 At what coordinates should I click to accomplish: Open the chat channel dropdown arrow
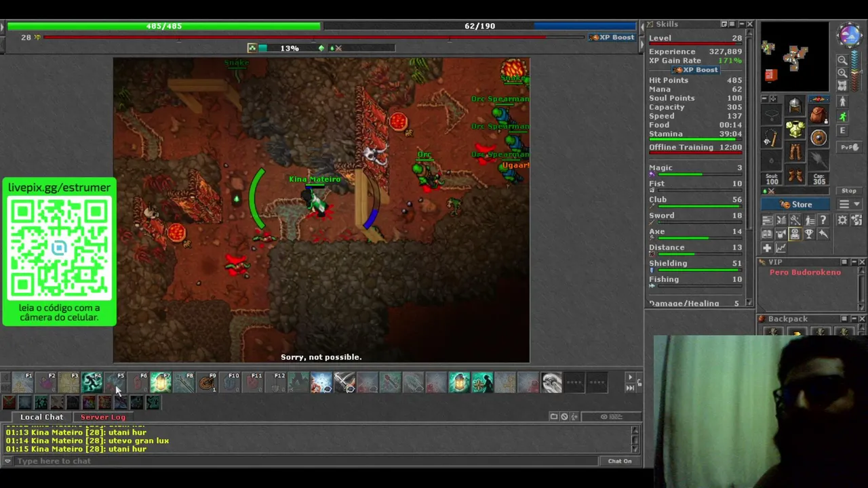click(7, 461)
